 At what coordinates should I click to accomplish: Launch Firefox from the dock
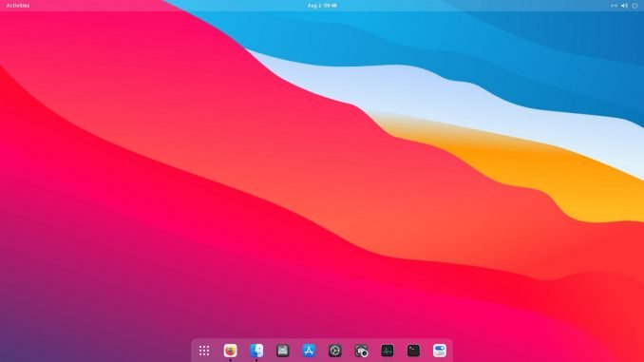point(231,351)
